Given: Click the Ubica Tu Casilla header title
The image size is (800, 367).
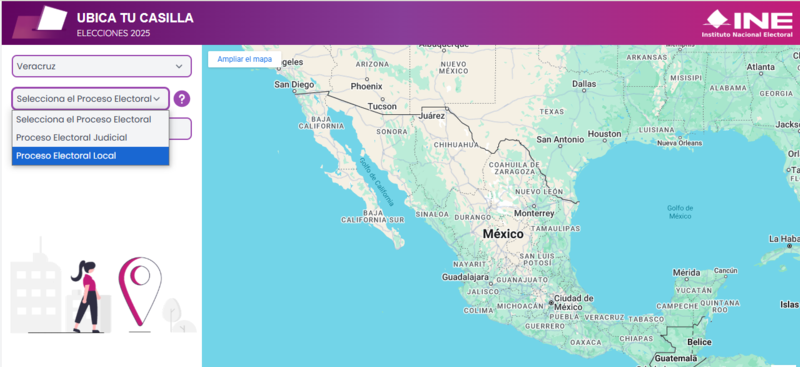Looking at the screenshot, I should pyautogui.click(x=135, y=18).
